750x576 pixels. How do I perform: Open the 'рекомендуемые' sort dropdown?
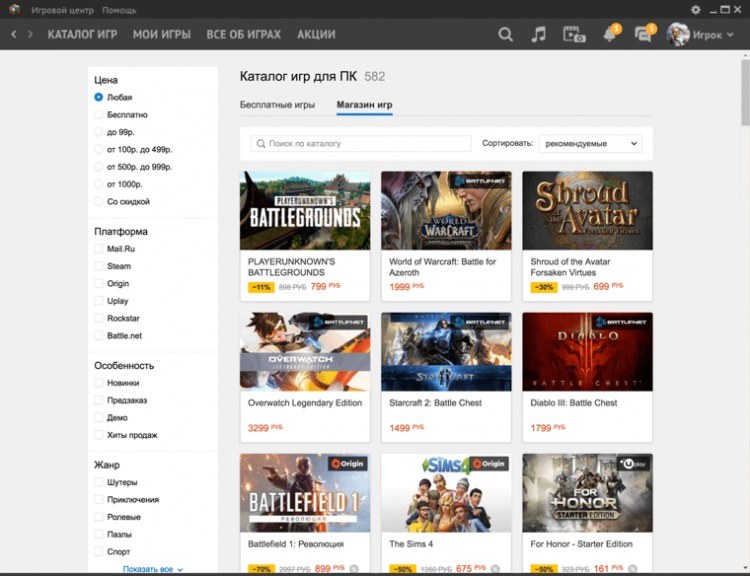590,144
